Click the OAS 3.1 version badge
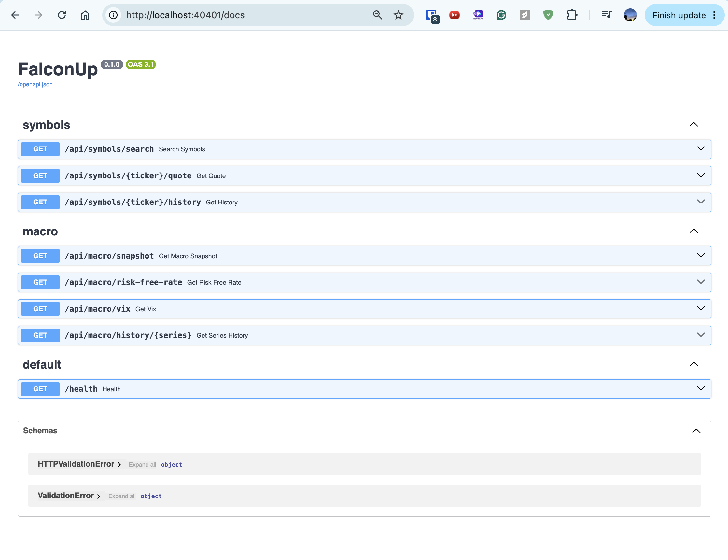728x560 pixels. tap(141, 65)
